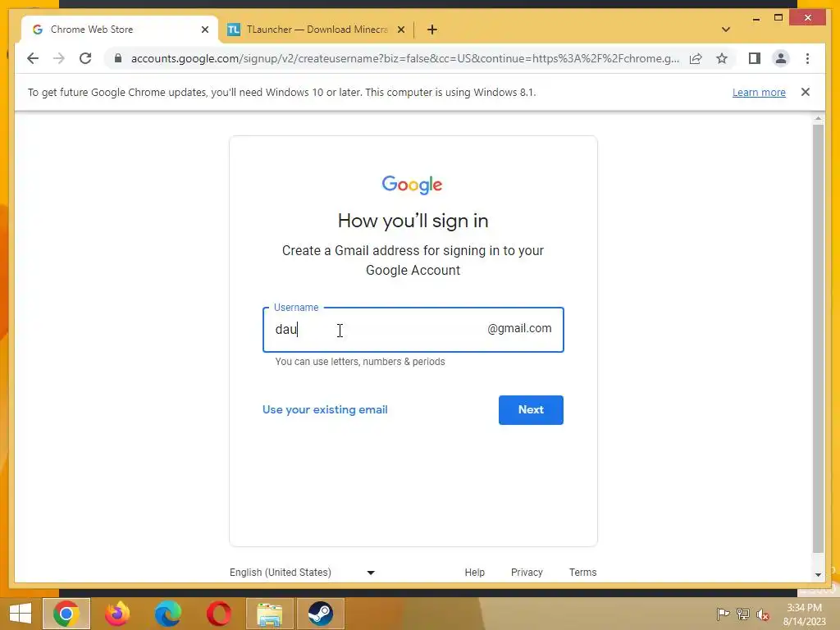
Task: Open the Privacy footer link
Action: click(527, 572)
